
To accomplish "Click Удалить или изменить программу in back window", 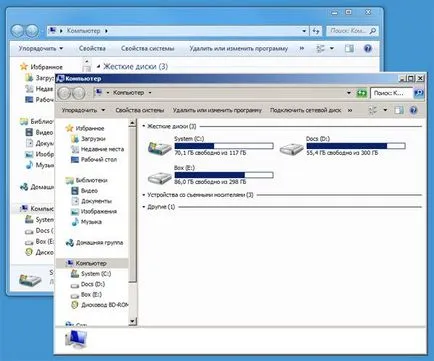I will 239,49.
